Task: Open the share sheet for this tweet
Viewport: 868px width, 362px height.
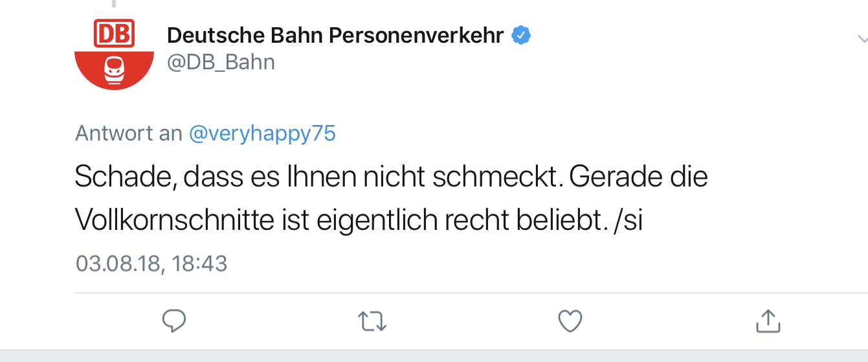Action: [x=768, y=321]
